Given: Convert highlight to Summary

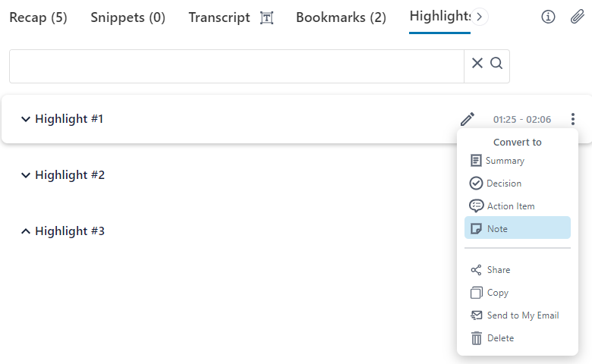Looking at the screenshot, I should tap(505, 161).
